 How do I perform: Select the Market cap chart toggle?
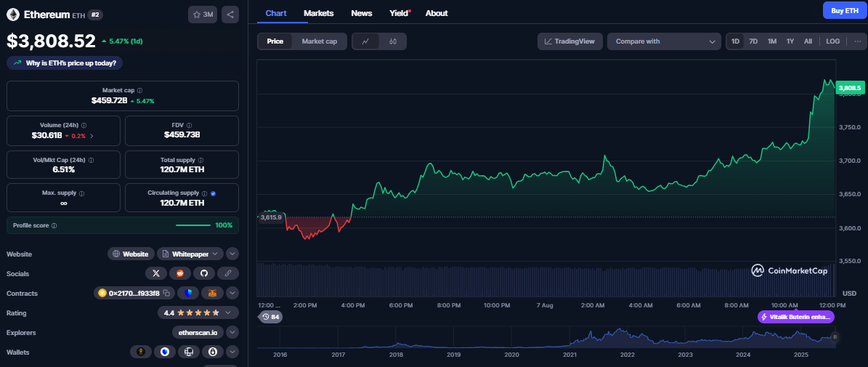tap(319, 41)
